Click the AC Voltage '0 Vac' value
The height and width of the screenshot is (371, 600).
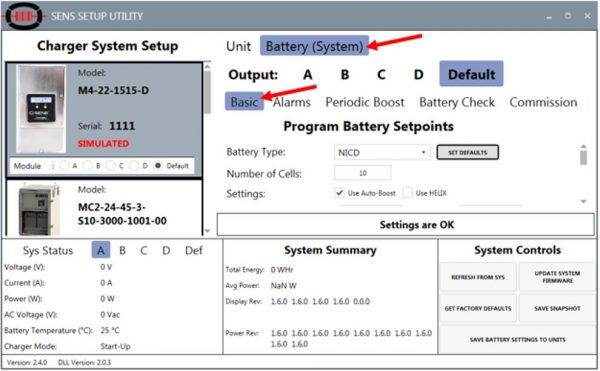[110, 314]
